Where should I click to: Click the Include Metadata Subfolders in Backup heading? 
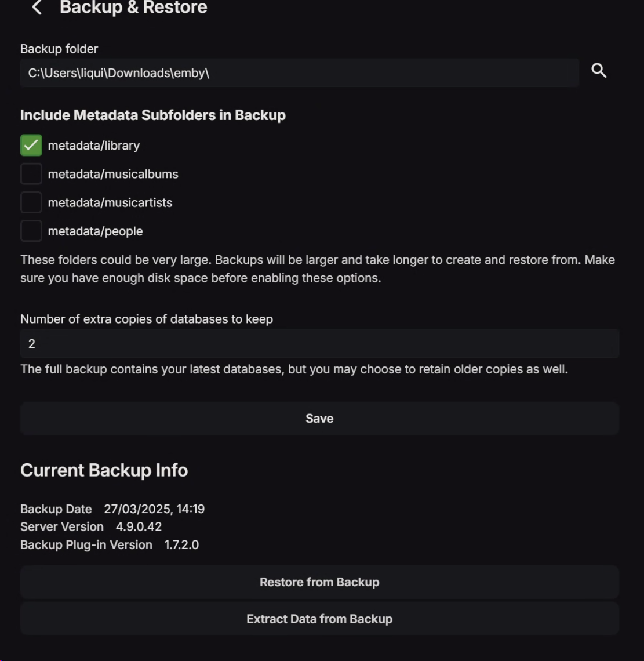pyautogui.click(x=153, y=115)
